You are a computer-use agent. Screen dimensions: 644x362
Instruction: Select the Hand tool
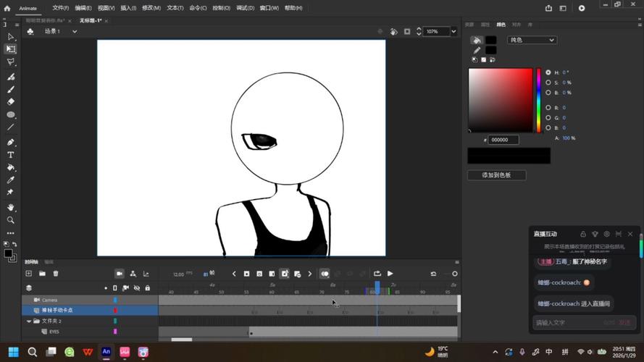click(x=11, y=207)
